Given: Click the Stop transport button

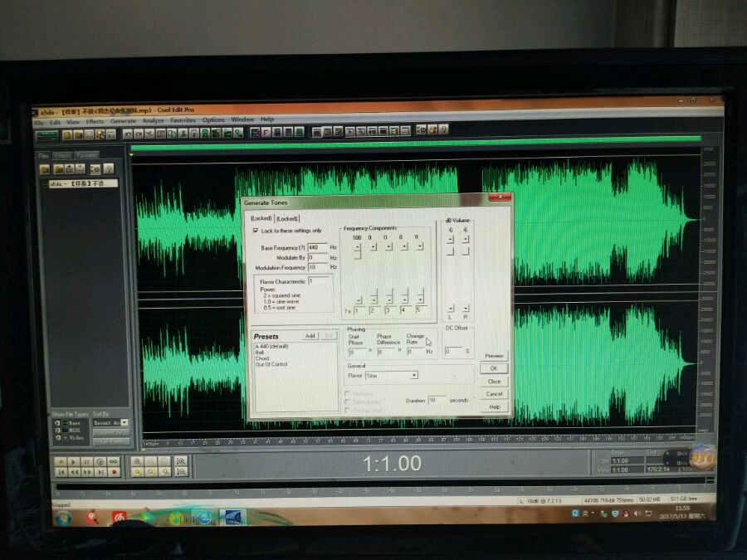Looking at the screenshot, I should point(61,462).
